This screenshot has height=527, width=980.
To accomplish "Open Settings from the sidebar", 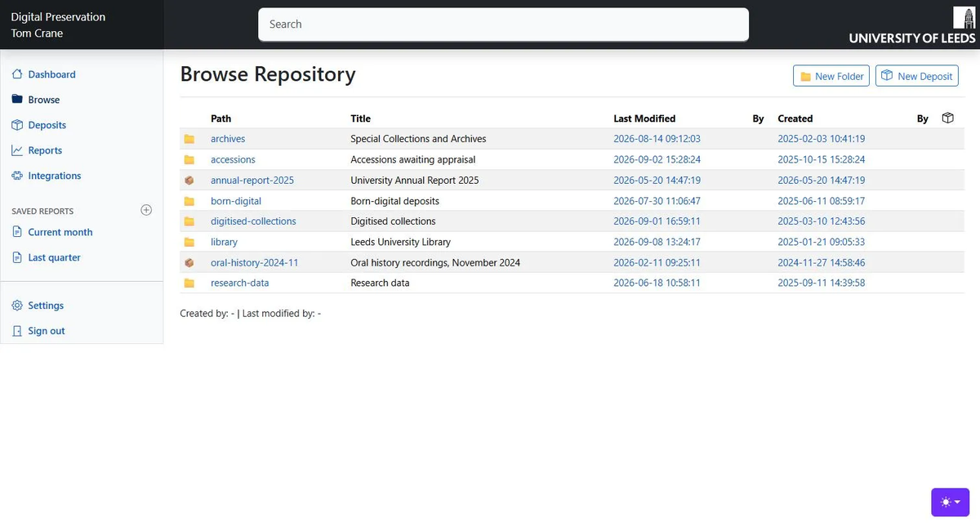I will pyautogui.click(x=46, y=306).
